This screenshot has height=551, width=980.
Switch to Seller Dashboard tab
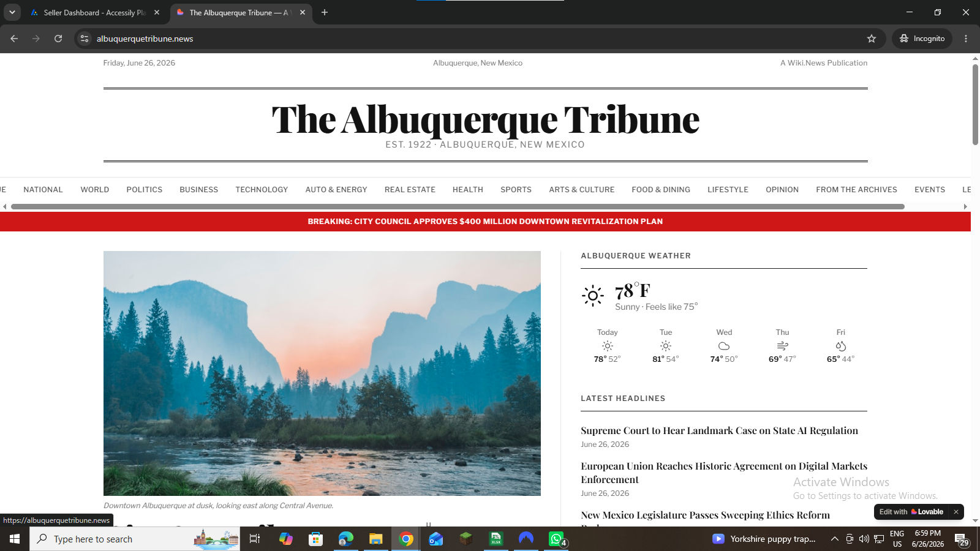click(x=95, y=12)
